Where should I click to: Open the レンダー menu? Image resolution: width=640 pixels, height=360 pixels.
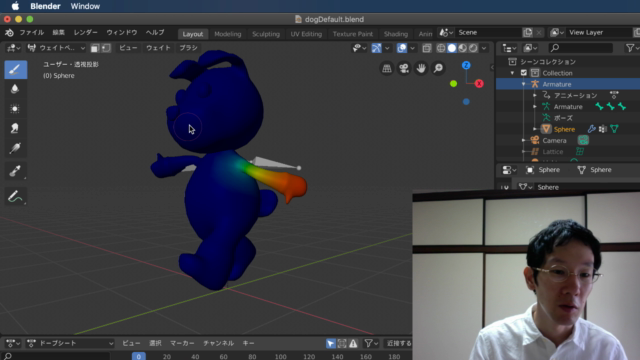[86, 33]
